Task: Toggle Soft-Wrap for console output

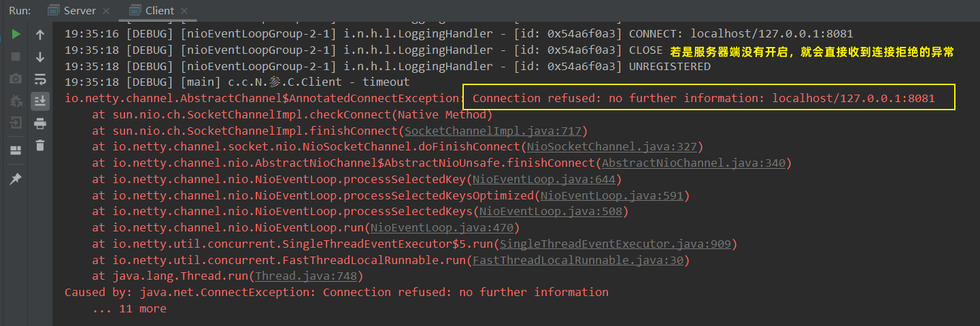Action: 40,79
